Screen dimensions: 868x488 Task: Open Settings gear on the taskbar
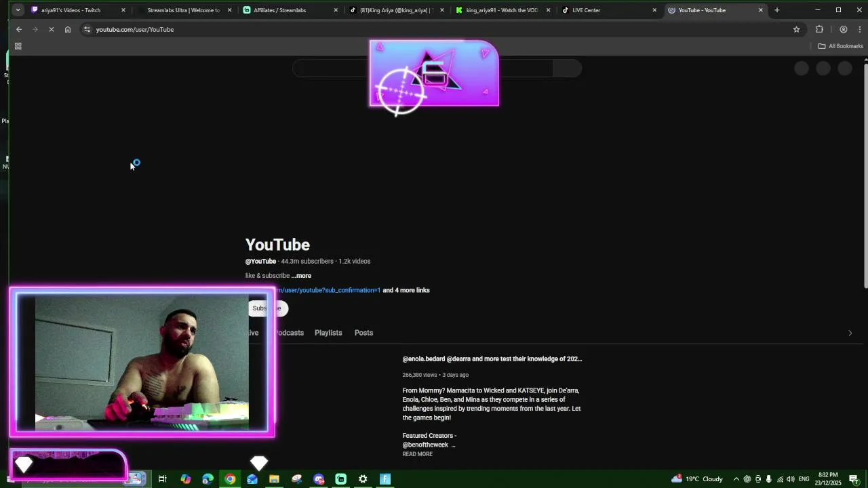point(363,479)
